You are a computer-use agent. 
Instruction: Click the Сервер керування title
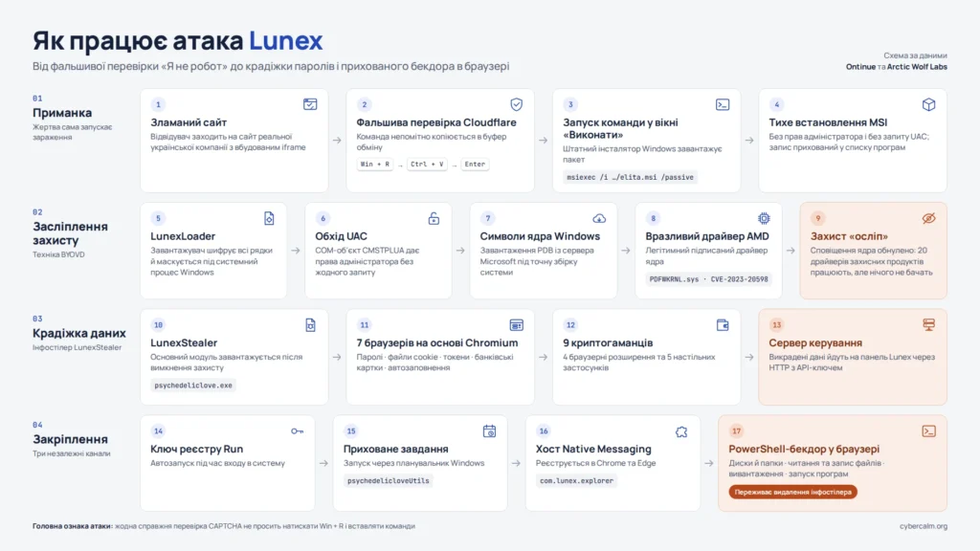(x=815, y=343)
